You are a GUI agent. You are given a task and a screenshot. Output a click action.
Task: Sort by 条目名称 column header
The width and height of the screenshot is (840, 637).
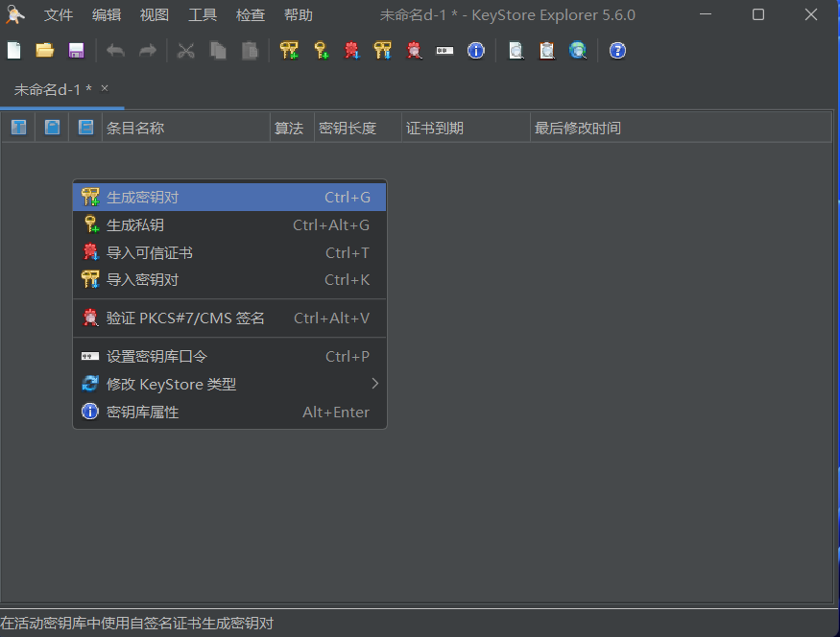185,128
